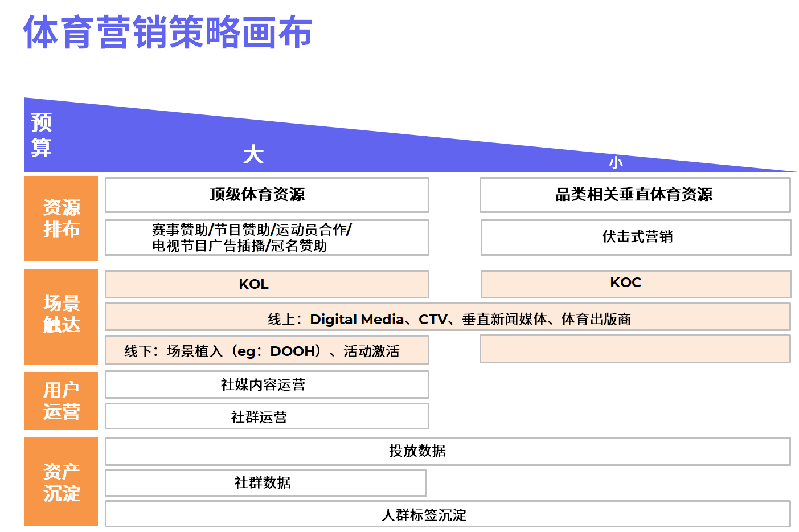Select the 用户运营 sidebar label
The width and height of the screenshot is (799, 532).
[x=60, y=400]
